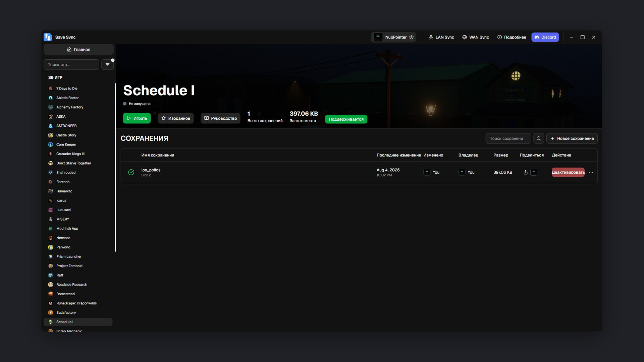This screenshot has width=644, height=362.
Task: Click the search saves magnifier icon
Action: (x=539, y=138)
